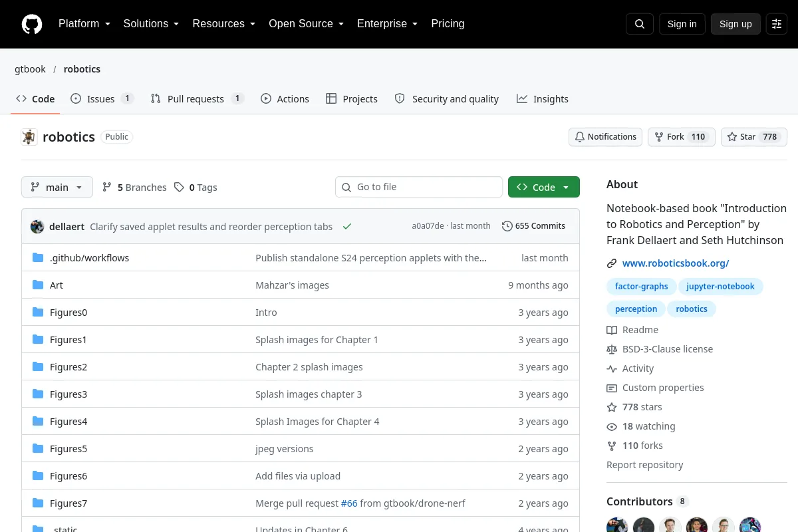Switch to the Code tab
Image resolution: width=798 pixels, height=532 pixels.
pyautogui.click(x=35, y=99)
